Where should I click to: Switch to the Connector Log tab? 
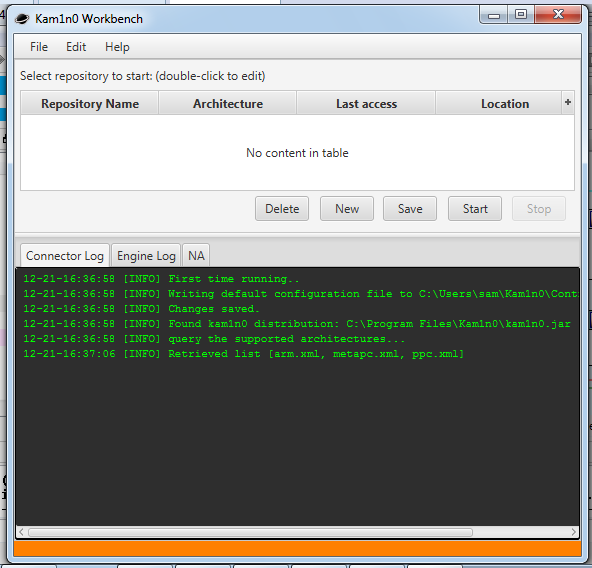point(65,256)
